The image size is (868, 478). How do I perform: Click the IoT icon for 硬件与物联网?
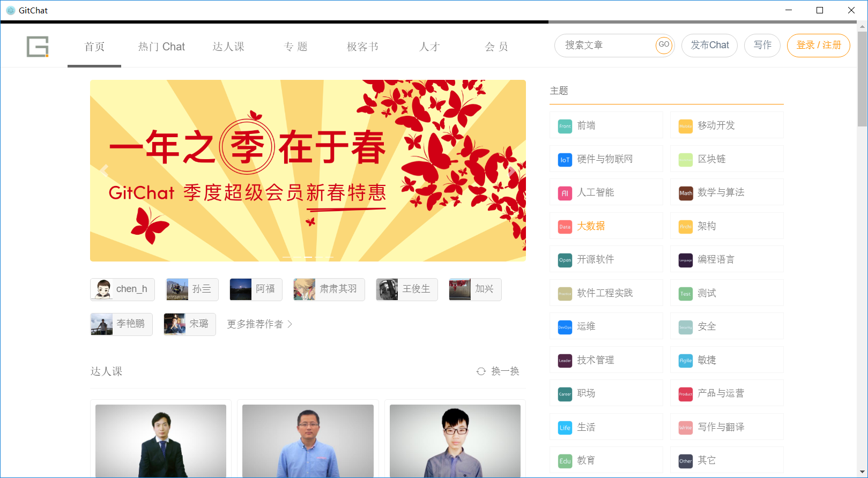click(565, 160)
